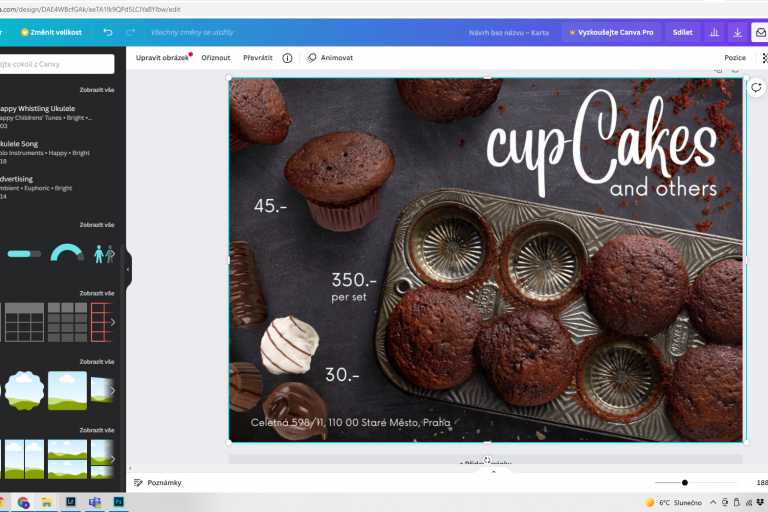The image size is (768, 512).
Task: Select Happy Whistling Ukulele audio track
Action: 47,117
